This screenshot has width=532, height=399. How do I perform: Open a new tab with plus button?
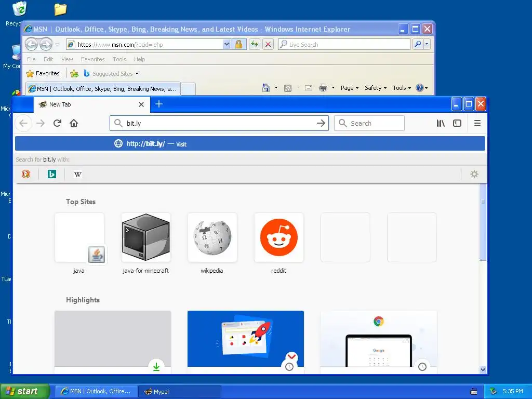pyautogui.click(x=159, y=104)
